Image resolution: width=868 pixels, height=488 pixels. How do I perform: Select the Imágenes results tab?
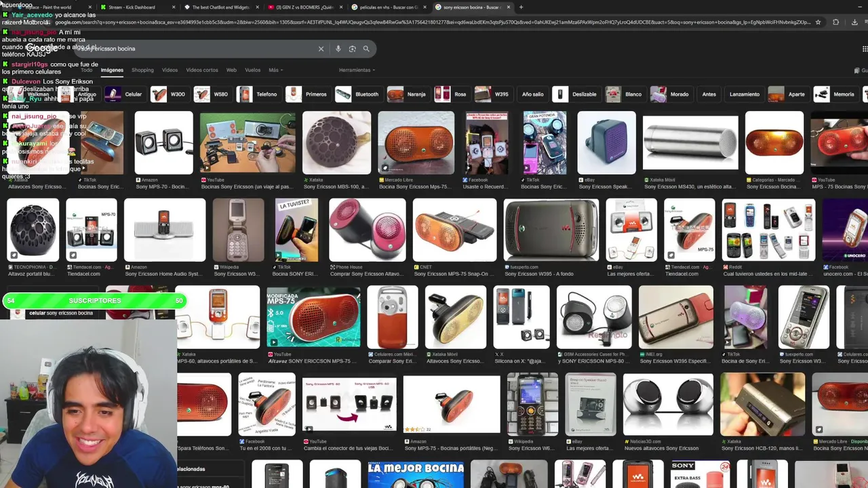(112, 70)
